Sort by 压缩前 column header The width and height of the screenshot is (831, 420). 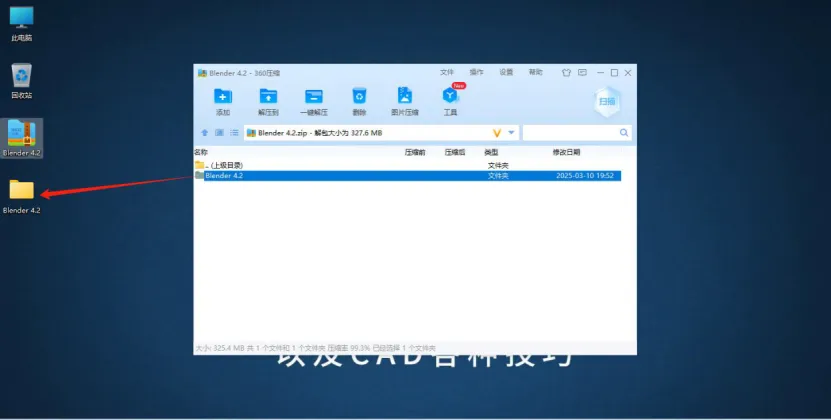pos(415,152)
